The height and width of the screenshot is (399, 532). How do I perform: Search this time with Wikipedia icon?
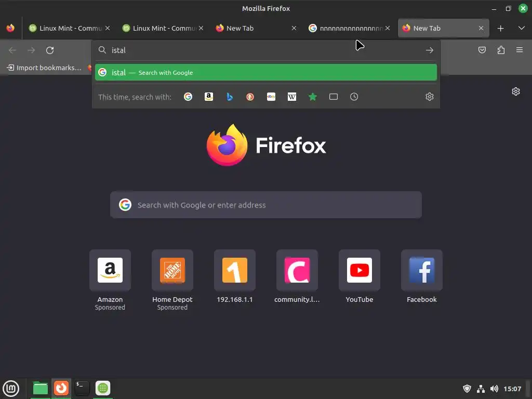tap(292, 97)
